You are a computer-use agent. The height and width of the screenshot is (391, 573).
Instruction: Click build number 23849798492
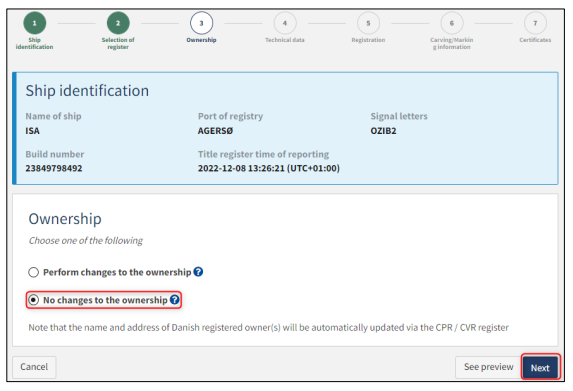tap(54, 168)
